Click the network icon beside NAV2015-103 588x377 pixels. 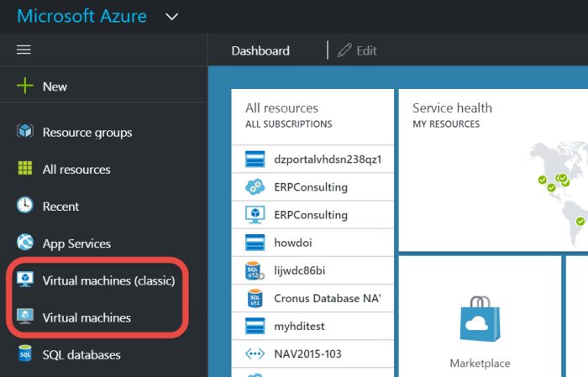click(255, 353)
